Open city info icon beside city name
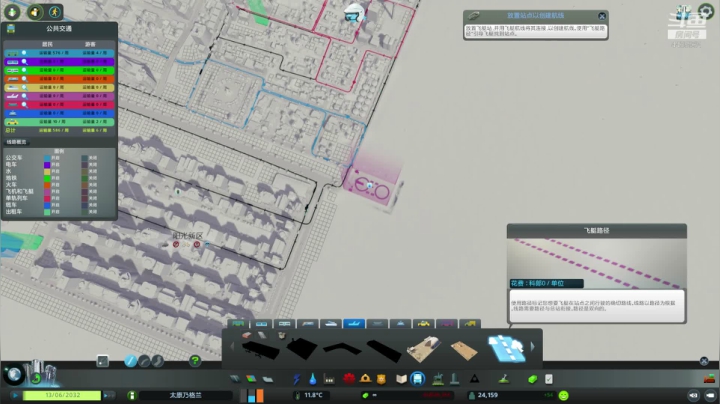The width and height of the screenshot is (720, 404). [132, 395]
